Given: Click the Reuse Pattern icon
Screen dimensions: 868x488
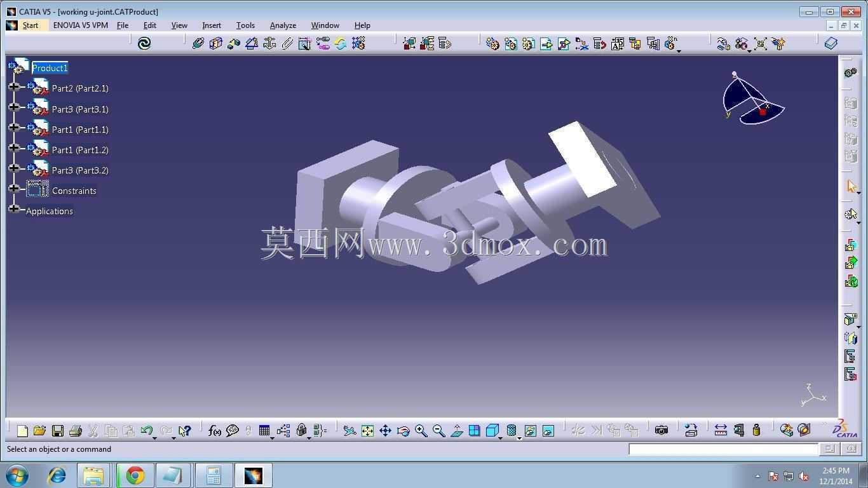Looking at the screenshot, I should click(358, 43).
